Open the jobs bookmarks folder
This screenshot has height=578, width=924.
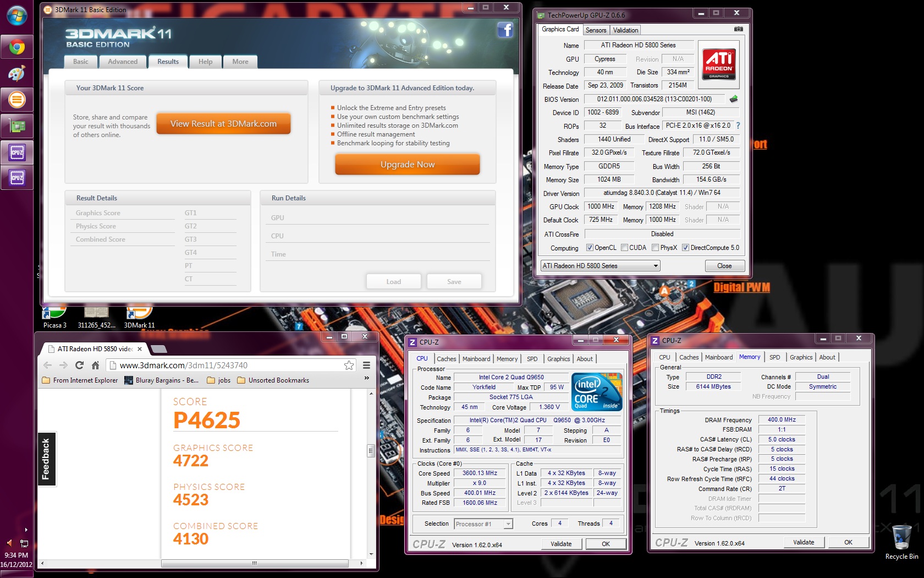219,380
